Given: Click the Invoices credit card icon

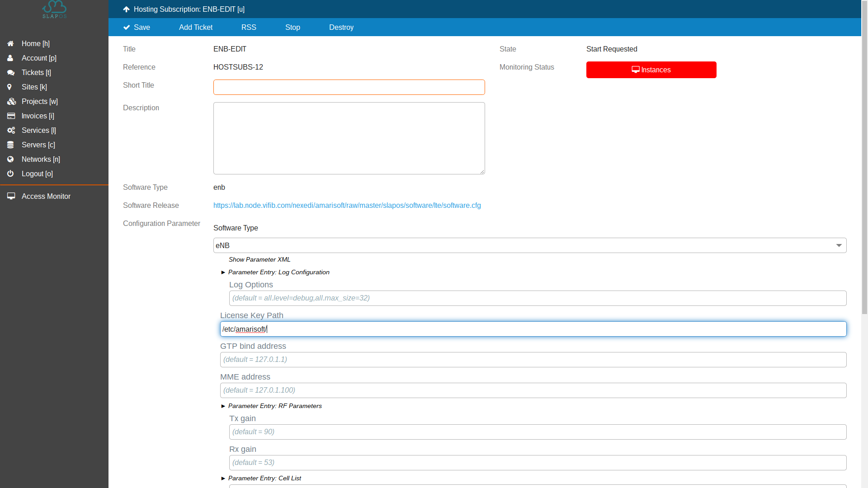Looking at the screenshot, I should (11, 116).
